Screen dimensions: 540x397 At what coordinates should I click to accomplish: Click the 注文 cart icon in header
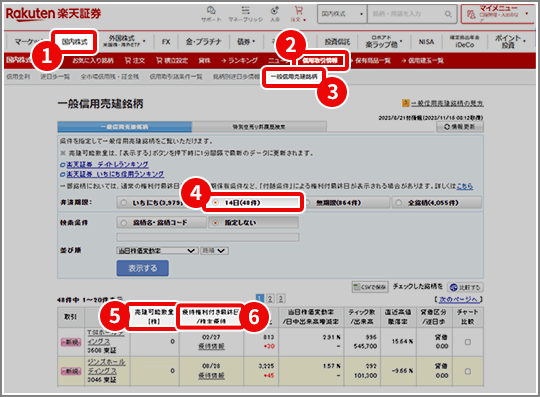tap(298, 14)
